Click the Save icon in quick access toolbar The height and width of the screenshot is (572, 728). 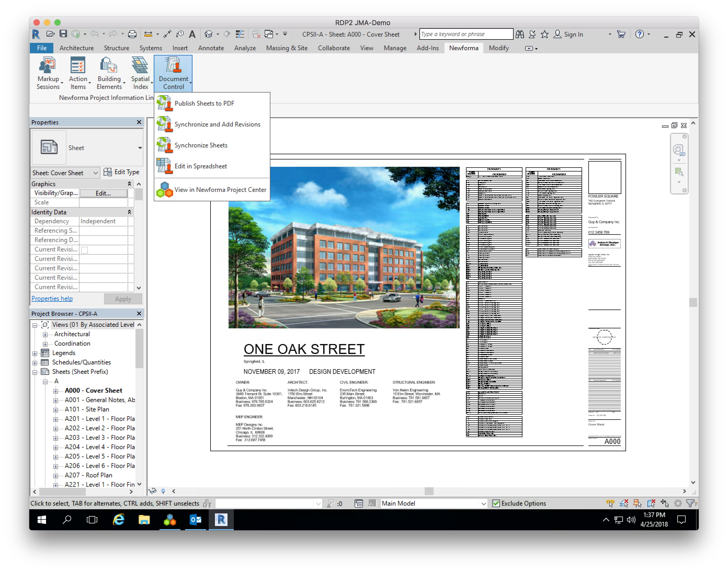(63, 34)
